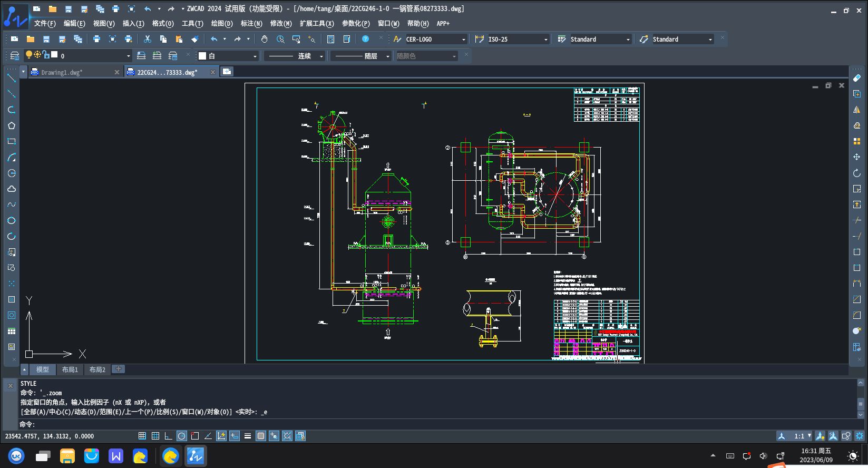Click the Pan hand tool
The image size is (868, 468).
[x=265, y=39]
